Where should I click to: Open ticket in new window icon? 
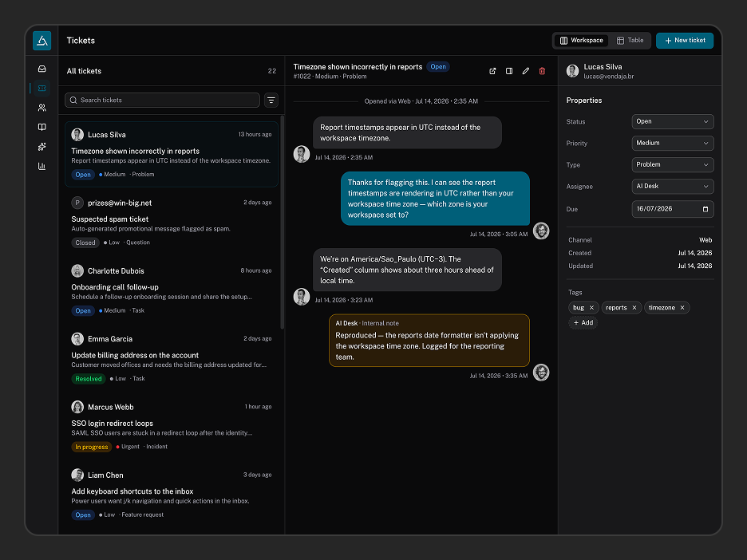(x=492, y=71)
